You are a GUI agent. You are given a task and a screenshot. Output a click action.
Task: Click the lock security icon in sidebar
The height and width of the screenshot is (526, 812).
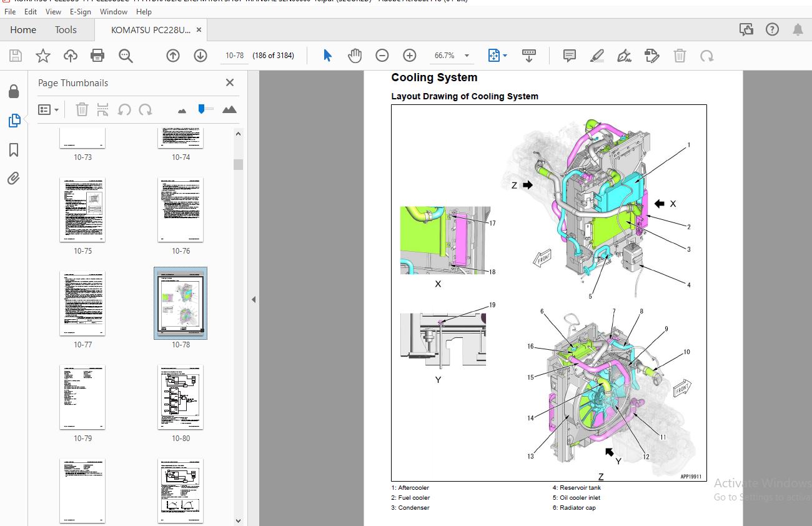pos(14,92)
